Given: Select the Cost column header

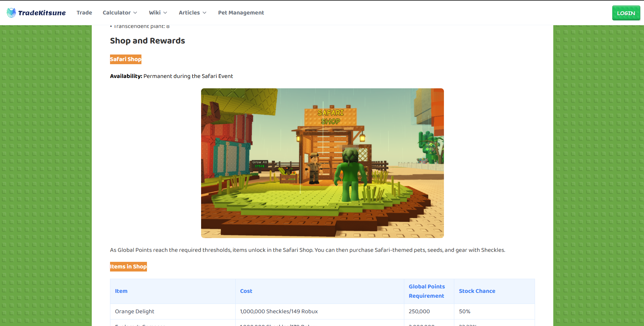Looking at the screenshot, I should tap(246, 291).
